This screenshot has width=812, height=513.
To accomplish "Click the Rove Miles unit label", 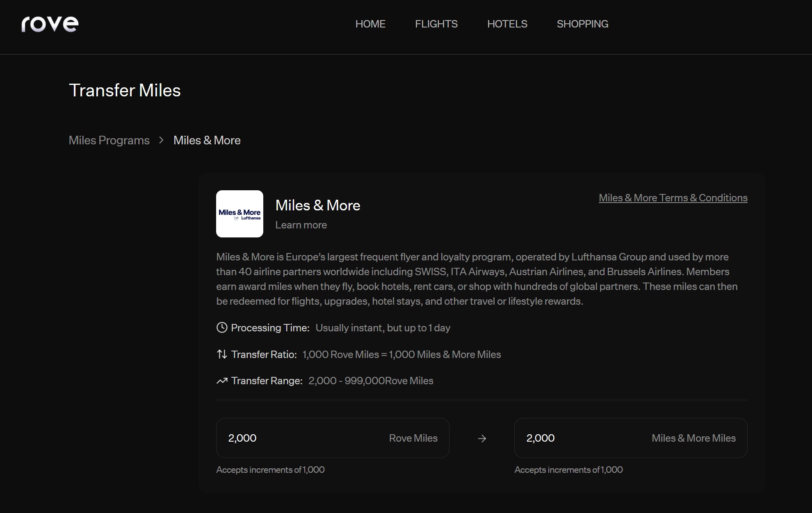I will pyautogui.click(x=413, y=438).
